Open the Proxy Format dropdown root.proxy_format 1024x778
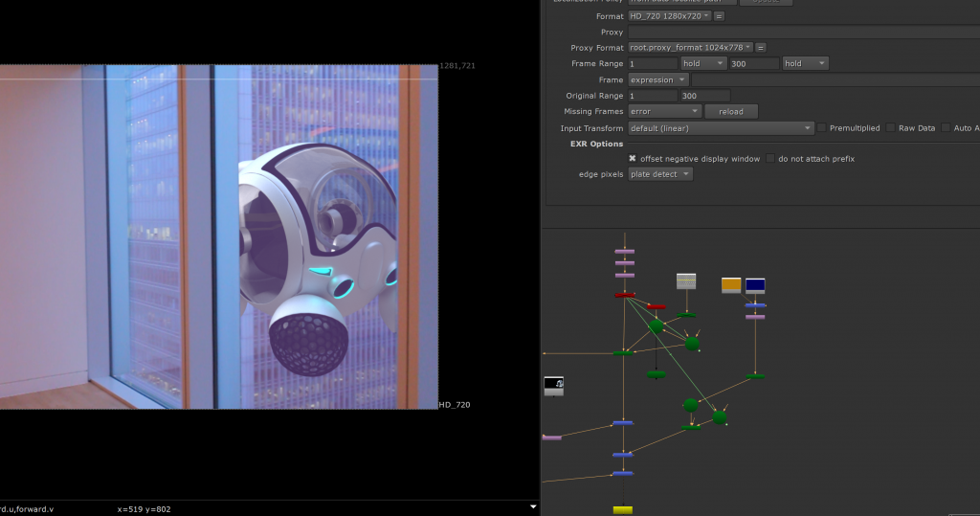The image size is (980, 516). click(x=690, y=48)
